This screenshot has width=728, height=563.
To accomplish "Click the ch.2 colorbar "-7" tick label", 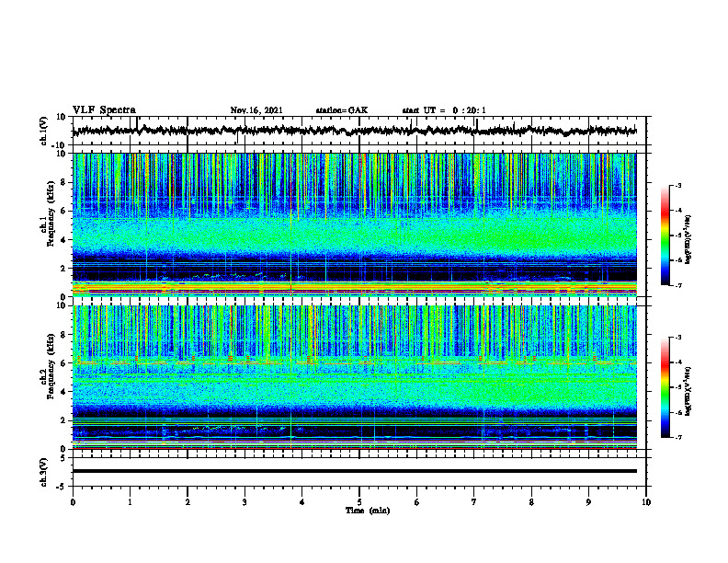I will [678, 438].
